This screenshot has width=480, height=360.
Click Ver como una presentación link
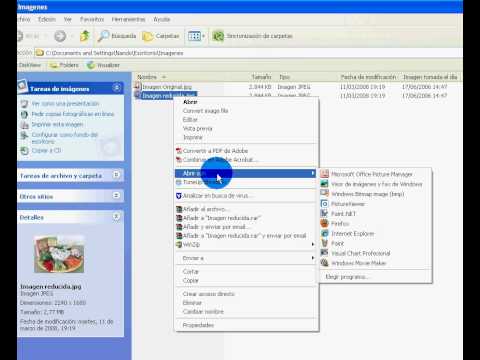pyautogui.click(x=65, y=104)
